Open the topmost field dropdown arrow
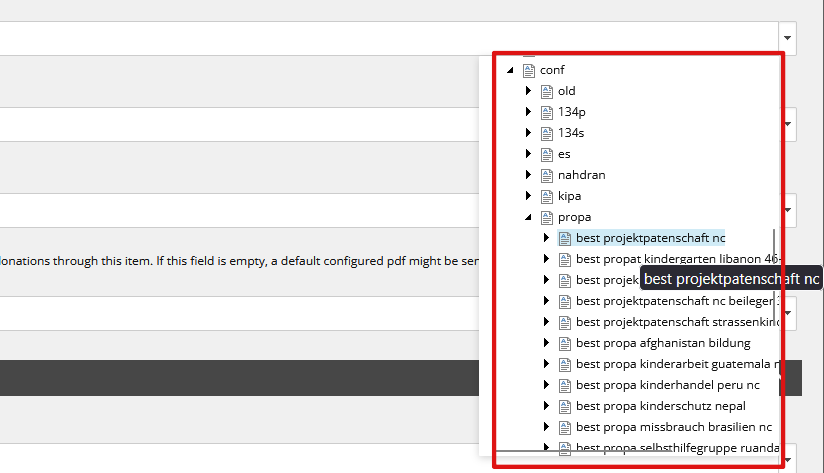The image size is (824, 473). [x=787, y=38]
